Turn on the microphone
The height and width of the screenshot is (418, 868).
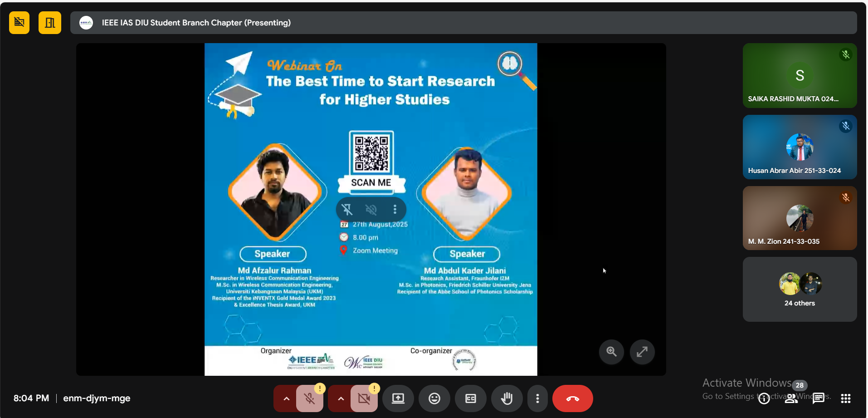[310, 399]
